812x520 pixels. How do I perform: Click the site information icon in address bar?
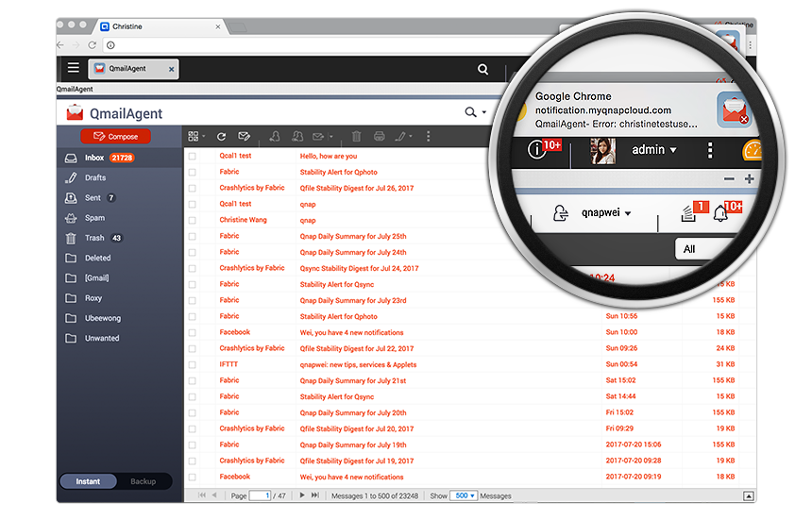pos(110,45)
